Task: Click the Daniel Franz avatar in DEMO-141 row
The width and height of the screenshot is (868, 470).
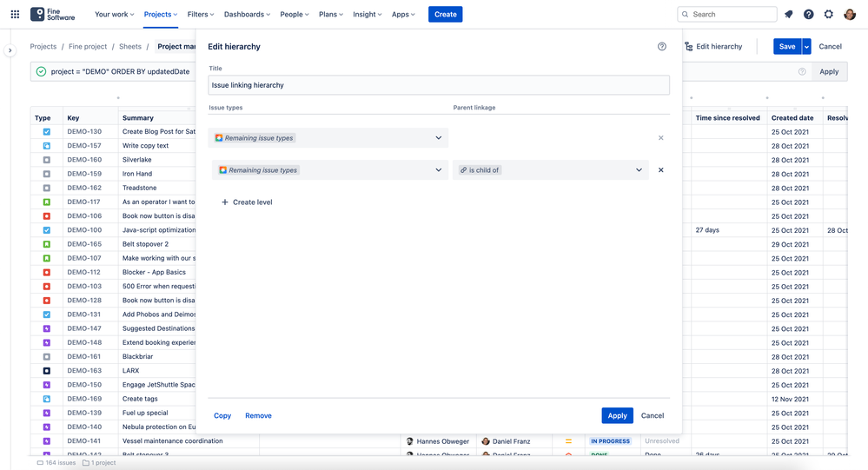Action: click(486, 441)
